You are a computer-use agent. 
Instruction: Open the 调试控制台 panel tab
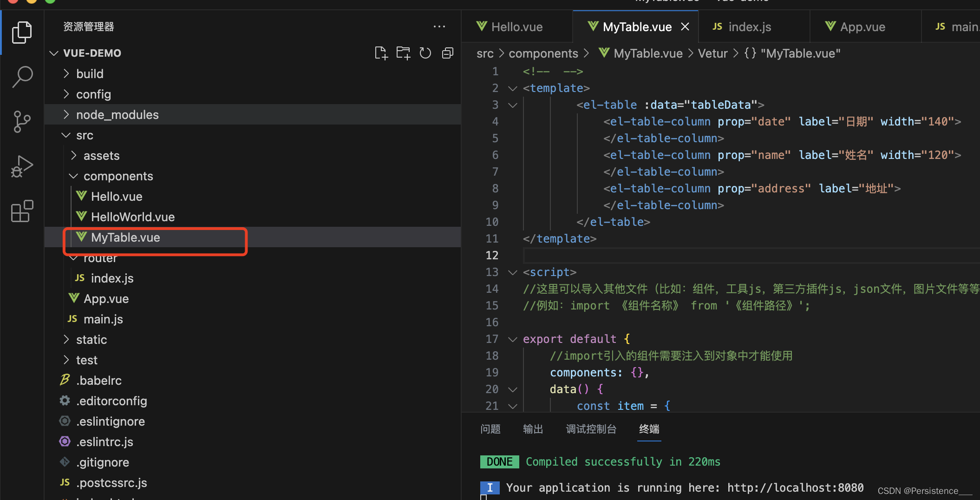pyautogui.click(x=591, y=429)
